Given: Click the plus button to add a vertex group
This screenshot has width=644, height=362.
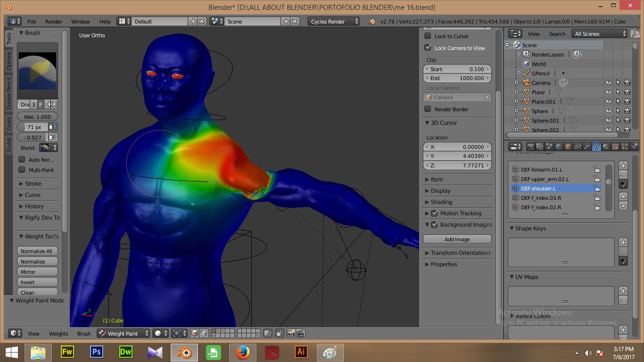Looking at the screenshot, I should tap(623, 165).
